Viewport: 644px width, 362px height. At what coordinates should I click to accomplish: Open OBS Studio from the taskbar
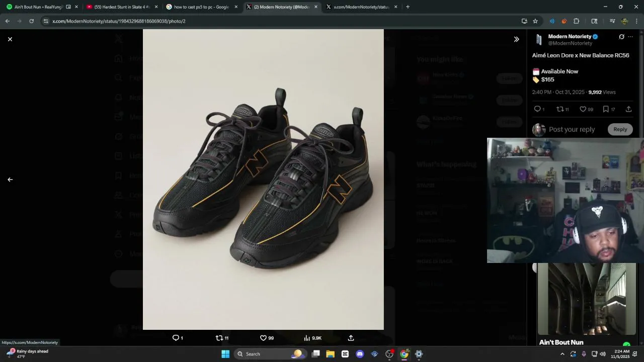pyautogui.click(x=389, y=354)
